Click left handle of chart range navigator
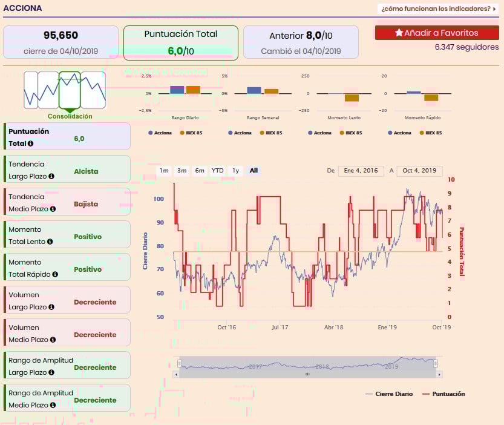Image resolution: width=504 pixels, height=425 pixels. tap(179, 363)
